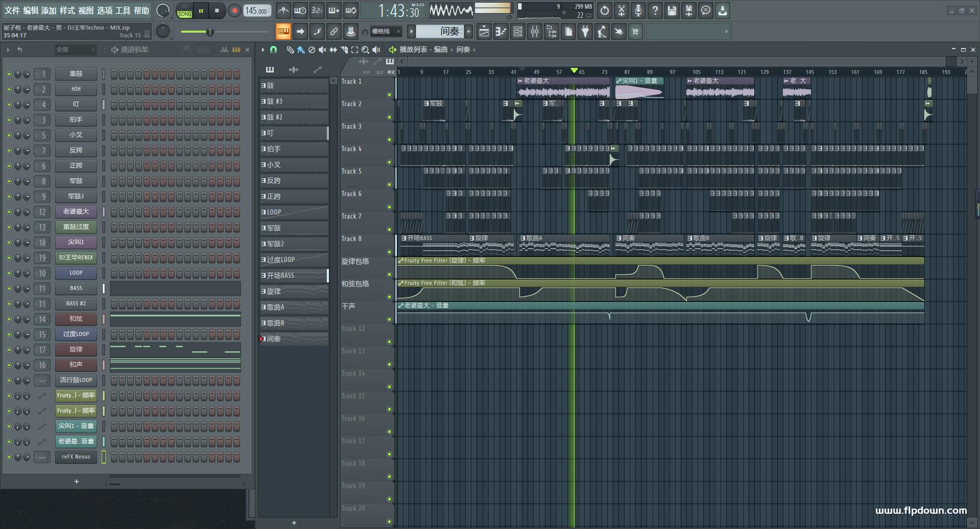This screenshot has width=980, height=529.
Task: Toggle Track 4 mute LED in playlist
Action: point(389,162)
